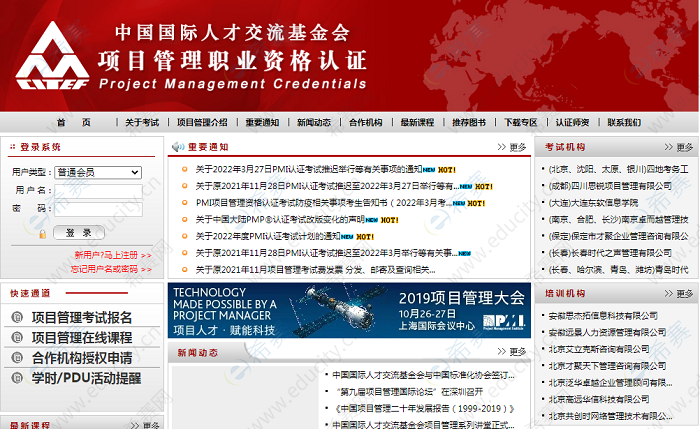Viewport: 700px width, 429px height.
Task: Open notice 关于2022年3月27日PMI认证考试推迟举行
Action: (x=308, y=169)
